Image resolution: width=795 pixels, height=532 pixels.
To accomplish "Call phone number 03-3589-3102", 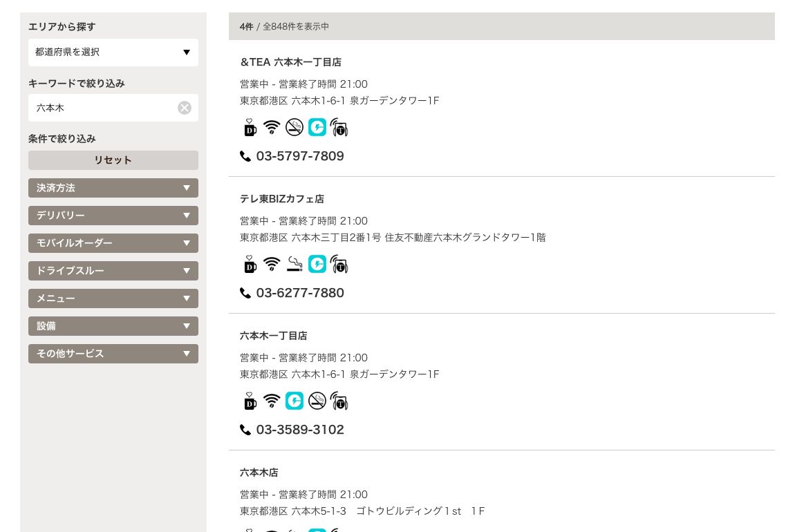I will point(300,430).
